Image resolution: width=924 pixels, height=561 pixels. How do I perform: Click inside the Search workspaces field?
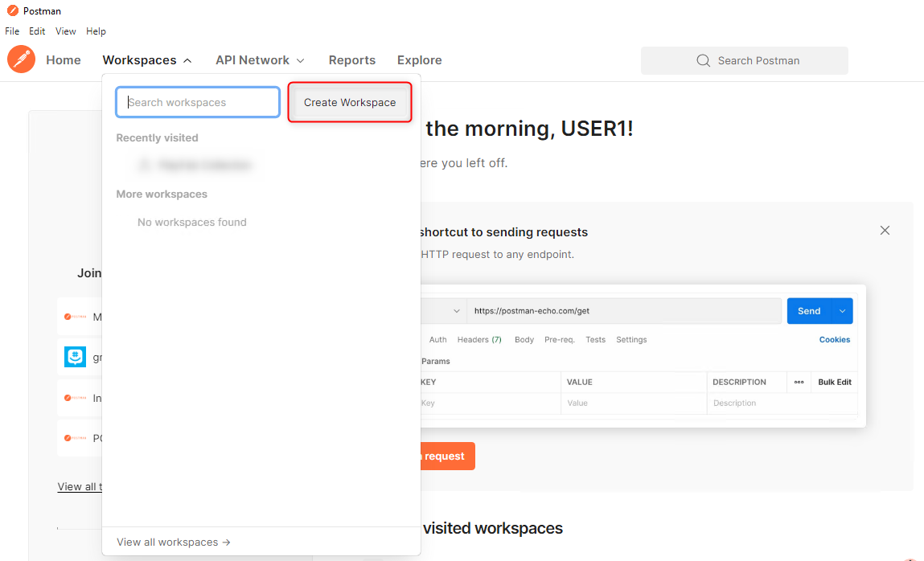(197, 102)
